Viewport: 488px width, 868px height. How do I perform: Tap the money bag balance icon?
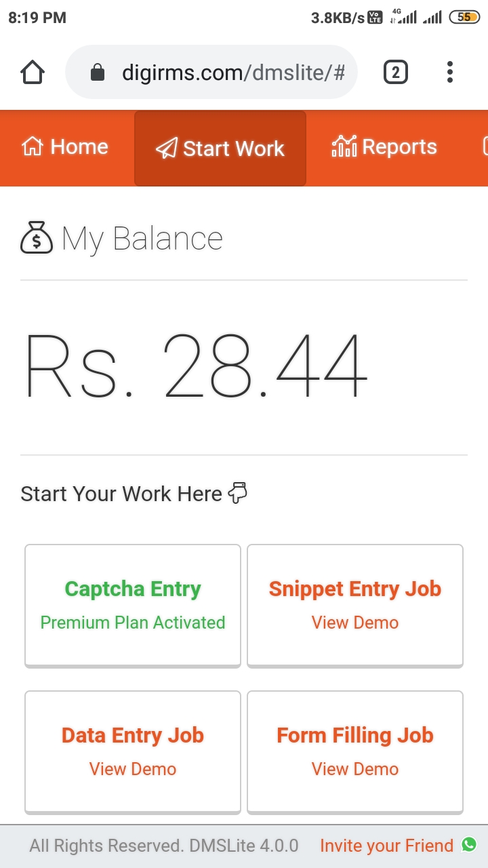click(36, 238)
